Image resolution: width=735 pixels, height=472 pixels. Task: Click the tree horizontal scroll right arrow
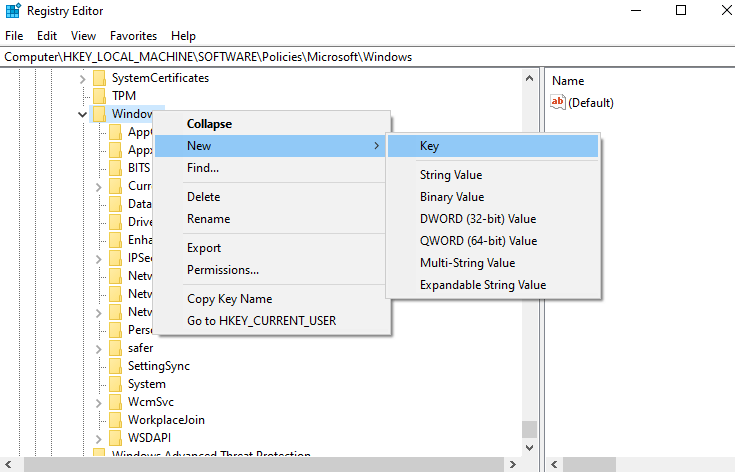pos(513,465)
